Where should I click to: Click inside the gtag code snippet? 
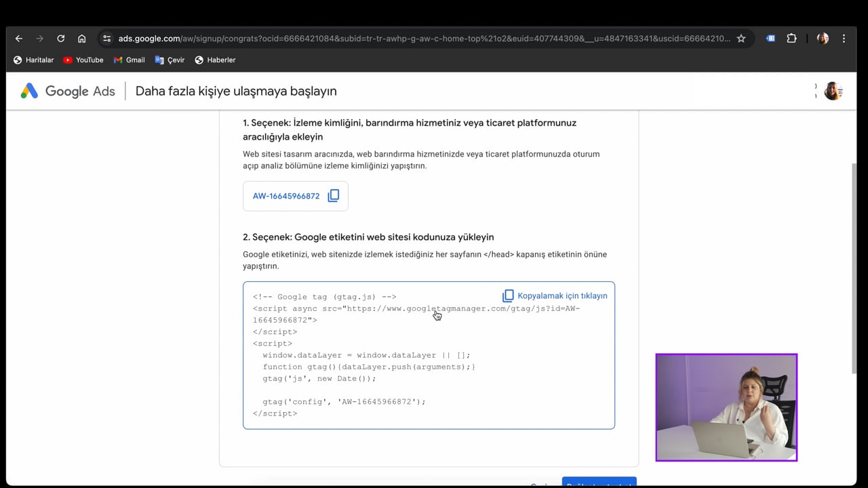[x=429, y=355]
